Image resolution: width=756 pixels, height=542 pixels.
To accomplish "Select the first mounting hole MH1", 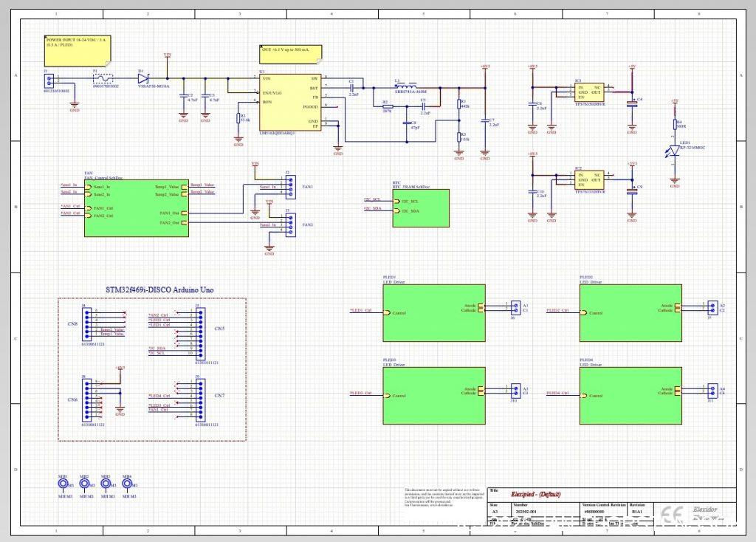I will [63, 483].
